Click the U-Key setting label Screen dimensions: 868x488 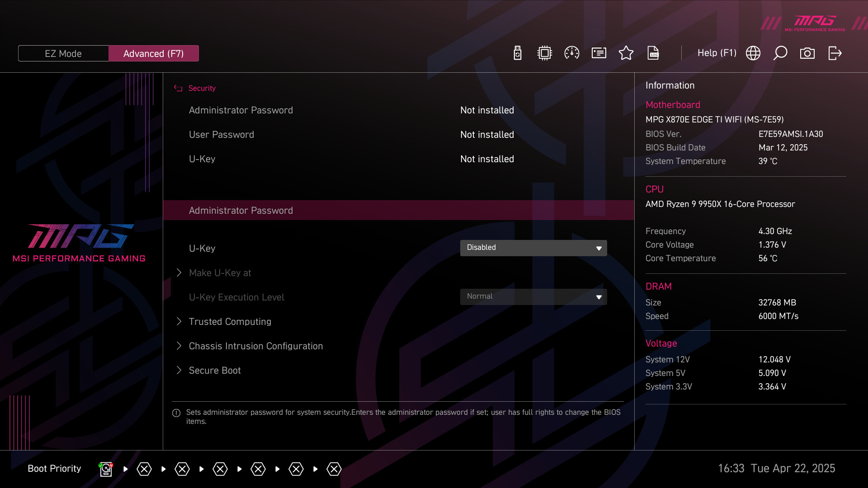[x=202, y=249]
